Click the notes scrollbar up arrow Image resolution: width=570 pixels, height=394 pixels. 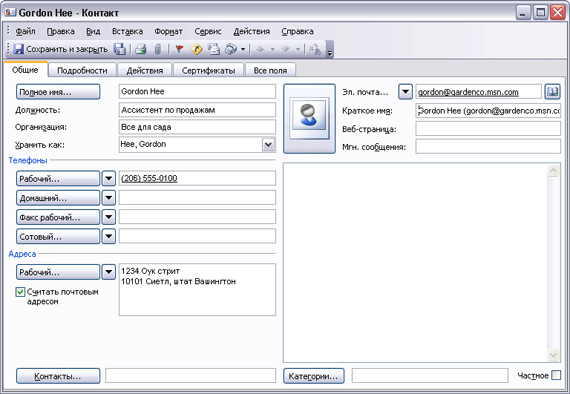click(553, 170)
